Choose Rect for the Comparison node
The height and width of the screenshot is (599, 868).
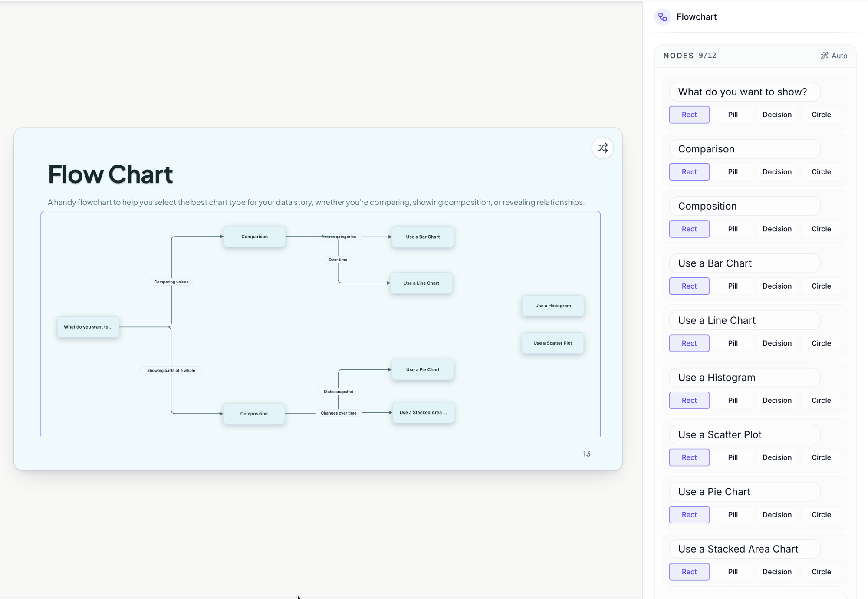689,172
